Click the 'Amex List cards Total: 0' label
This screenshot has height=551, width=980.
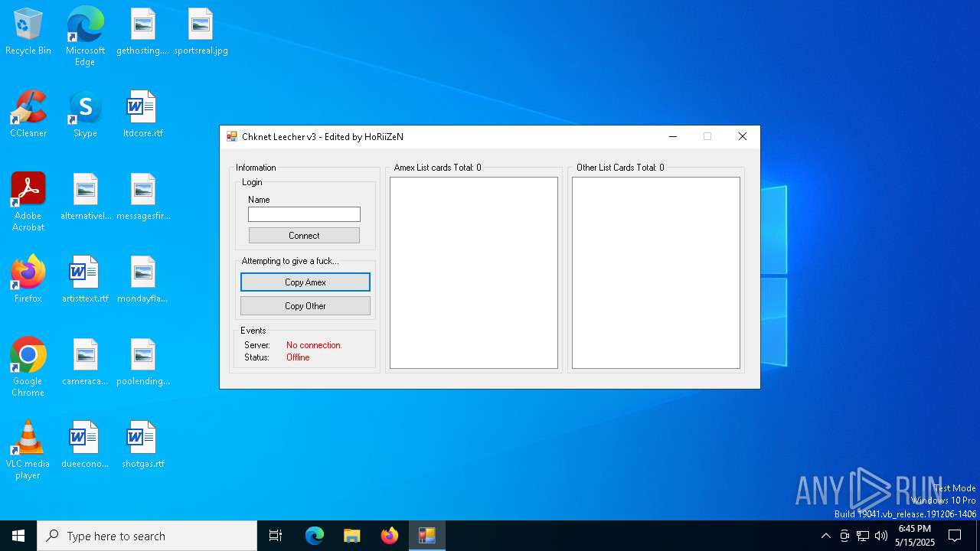coord(437,168)
